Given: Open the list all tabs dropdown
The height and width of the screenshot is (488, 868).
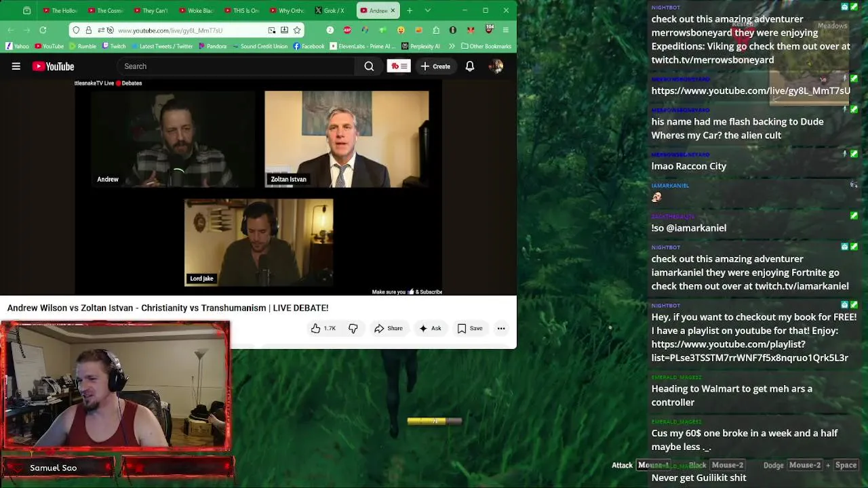Looking at the screenshot, I should (427, 10).
